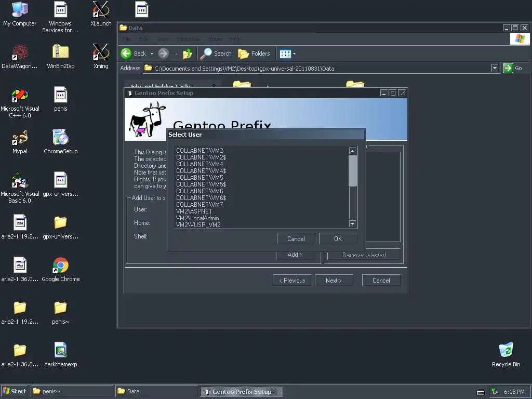532x399 pixels.
Task: Launch Google Chrome desktop shortcut
Action: click(x=60, y=270)
